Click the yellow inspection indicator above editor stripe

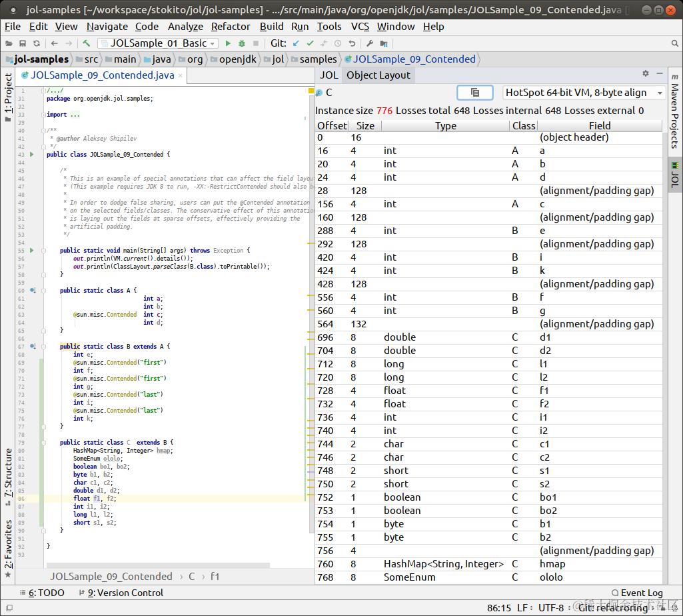coord(311,91)
